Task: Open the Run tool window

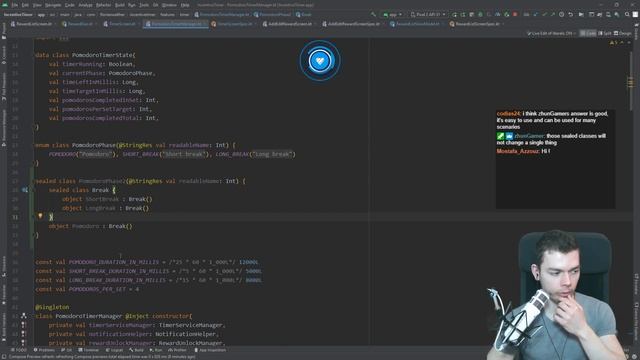Action: pyautogui.click(x=156, y=350)
